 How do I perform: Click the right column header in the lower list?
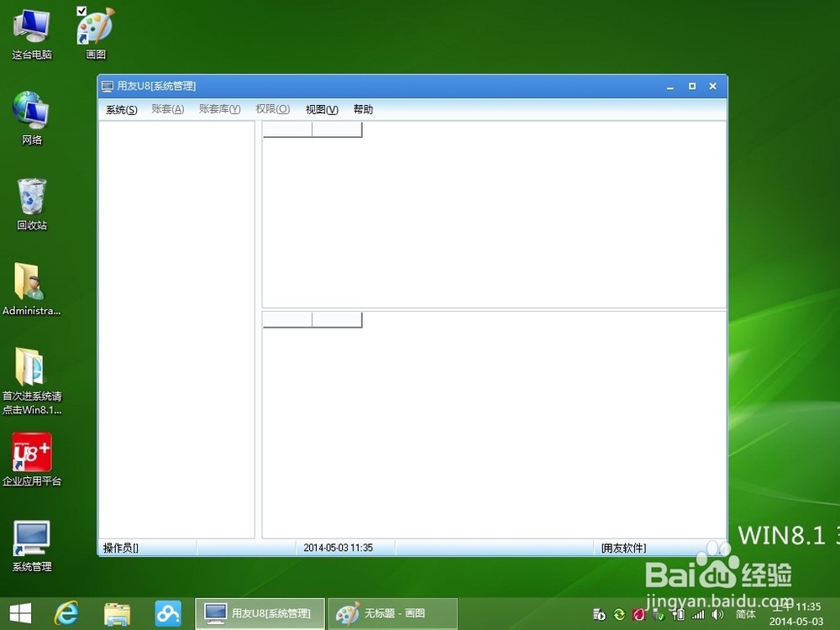338,320
